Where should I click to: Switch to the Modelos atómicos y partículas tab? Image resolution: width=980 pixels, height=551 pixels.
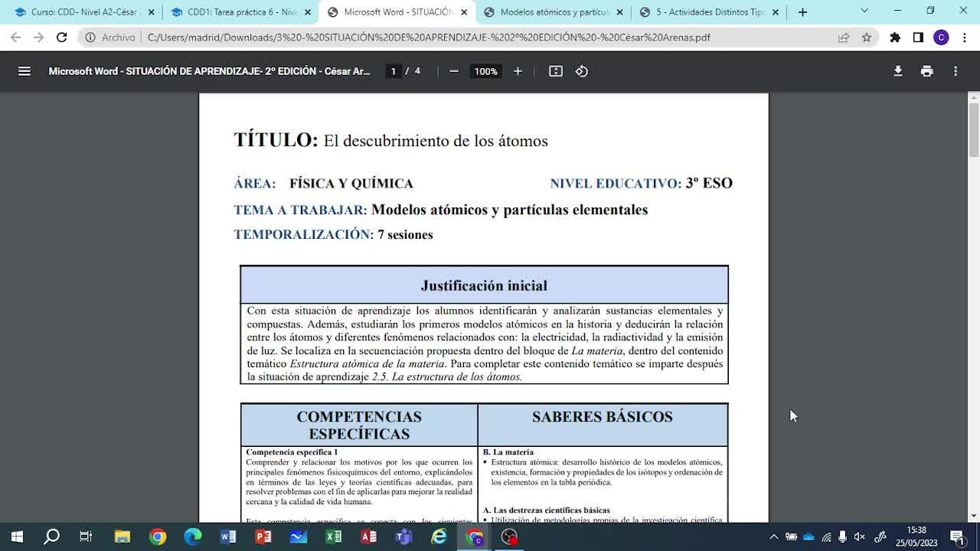point(554,12)
